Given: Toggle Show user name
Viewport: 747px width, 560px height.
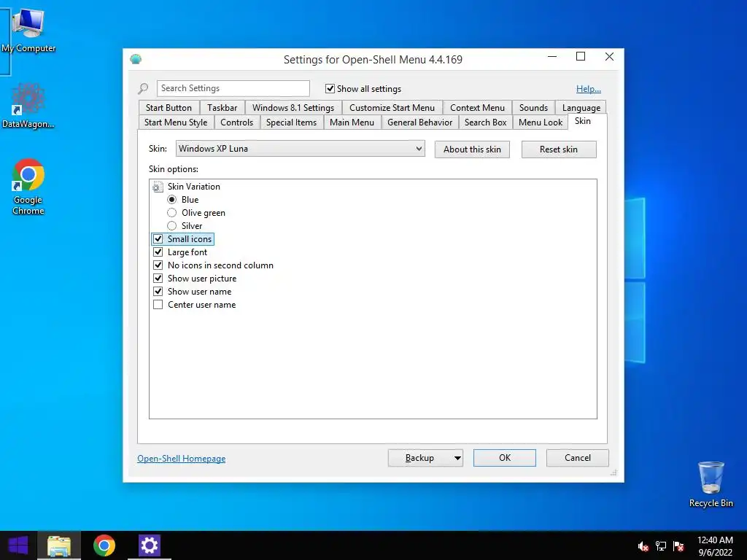Looking at the screenshot, I should click(158, 292).
